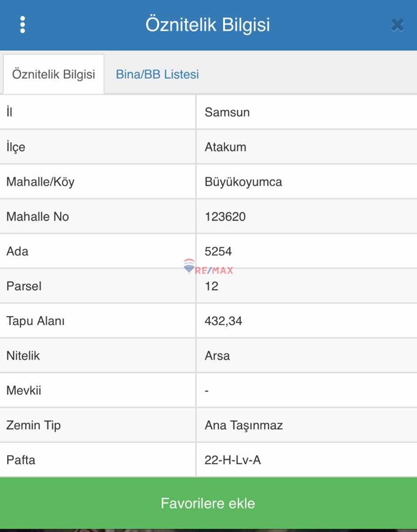Select the Büyükoyumca neighborhood value
Viewport: 417px width, 532px height.
coord(243,182)
